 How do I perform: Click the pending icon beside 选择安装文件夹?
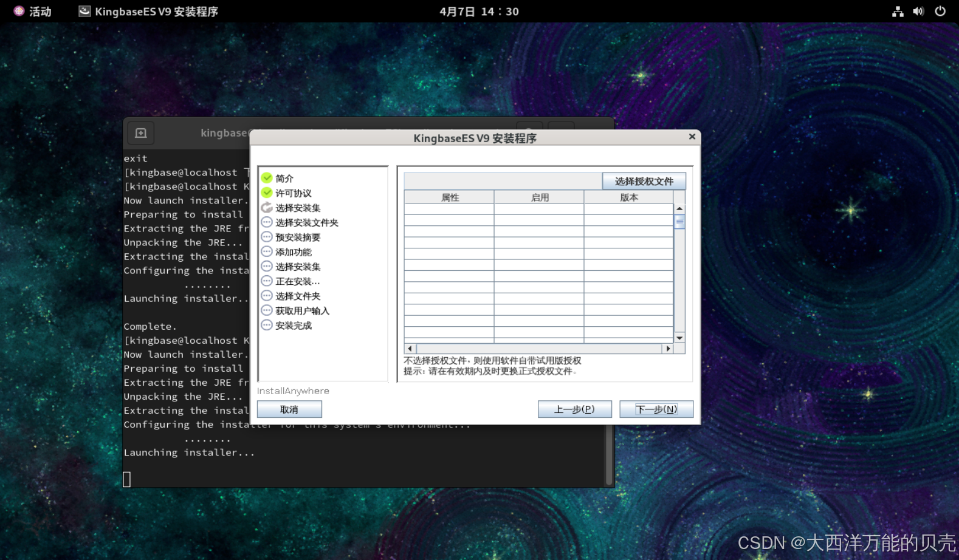point(267,222)
